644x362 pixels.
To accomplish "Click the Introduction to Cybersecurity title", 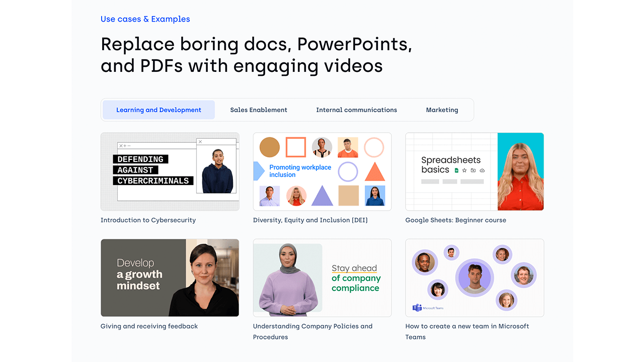I will pos(148,220).
